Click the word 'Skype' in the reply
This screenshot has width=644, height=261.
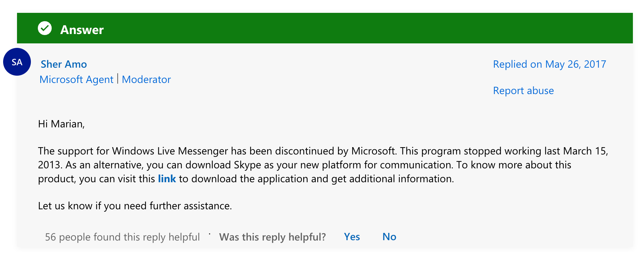(x=247, y=165)
